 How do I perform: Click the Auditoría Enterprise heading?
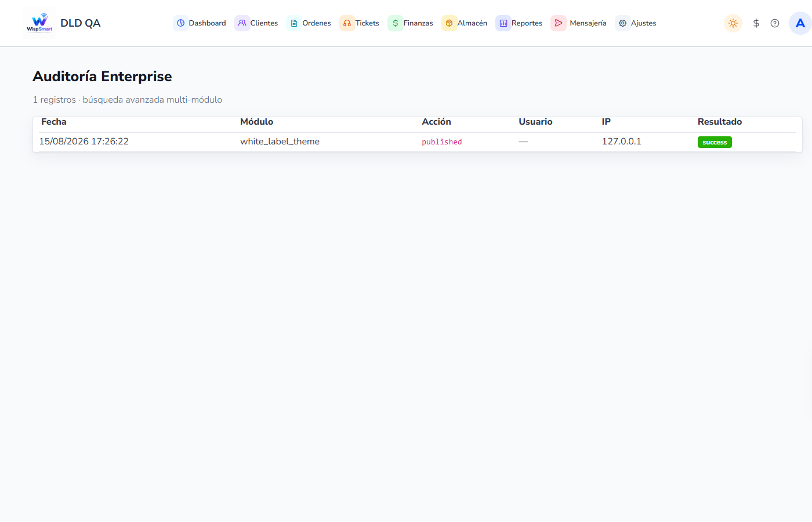pos(102,77)
